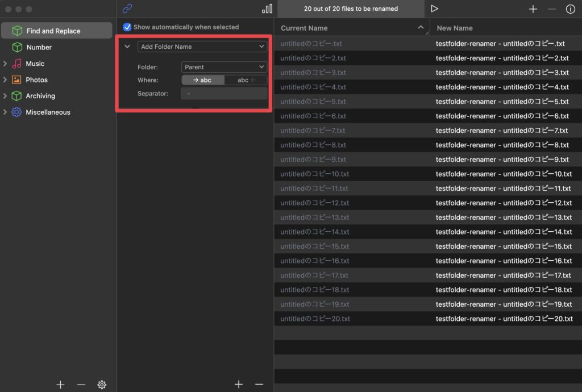Viewport: 582px width, 392px height.
Task: Open the gear settings icon in sidebar
Action: click(x=102, y=385)
